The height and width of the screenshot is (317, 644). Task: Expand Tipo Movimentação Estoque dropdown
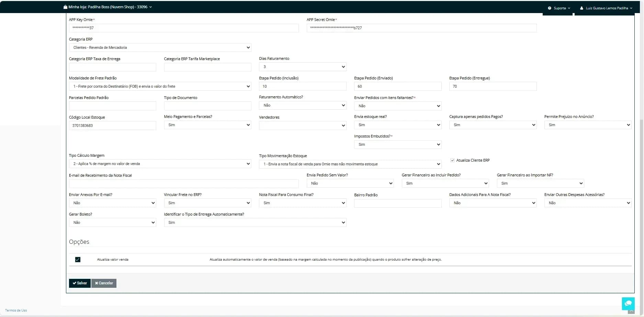350,164
